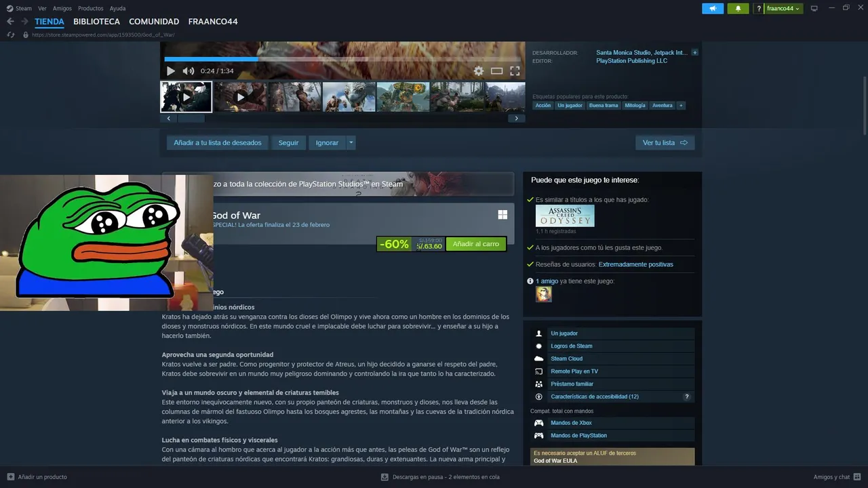Open the BIBLIOTECA tab
868x488 pixels.
coord(96,22)
